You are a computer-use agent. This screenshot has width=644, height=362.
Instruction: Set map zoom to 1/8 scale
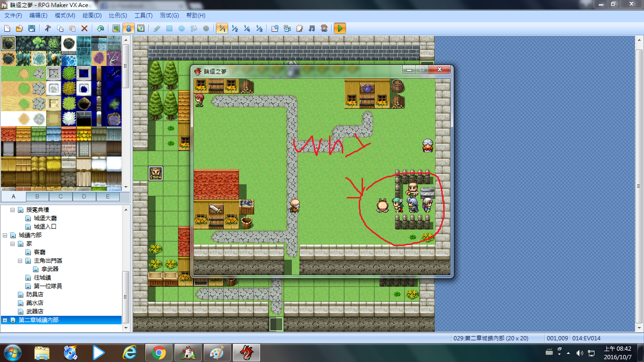(259, 28)
